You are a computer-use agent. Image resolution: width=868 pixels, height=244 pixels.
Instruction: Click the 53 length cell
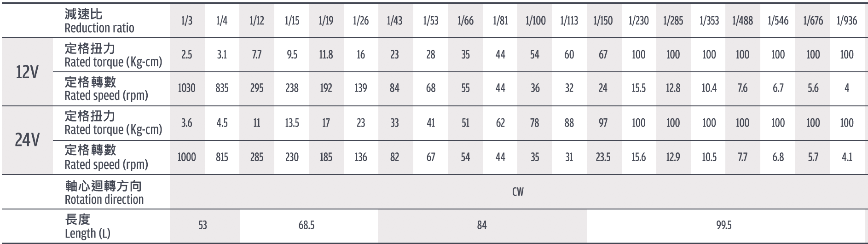203,225
